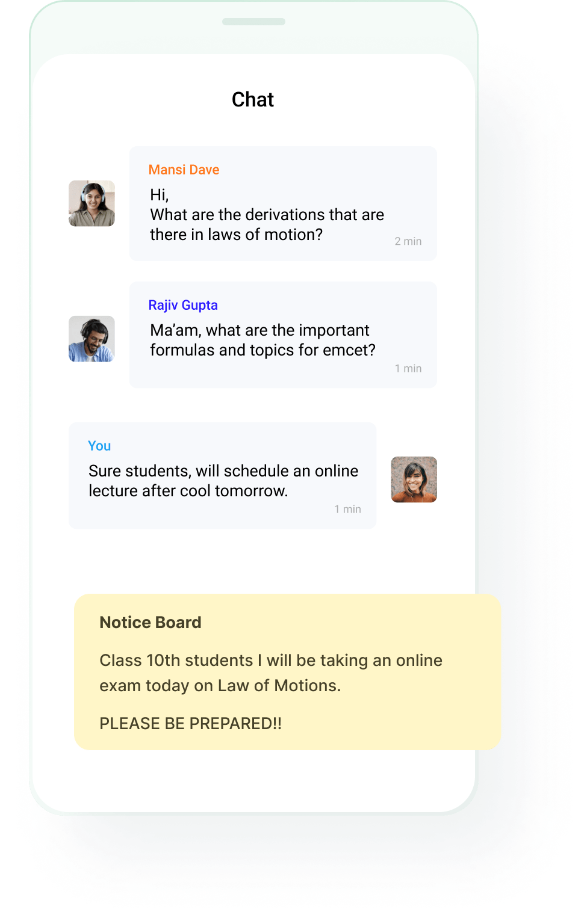587x924 pixels.
Task: Click the Rajiv Gupta sender name
Action: click(183, 305)
